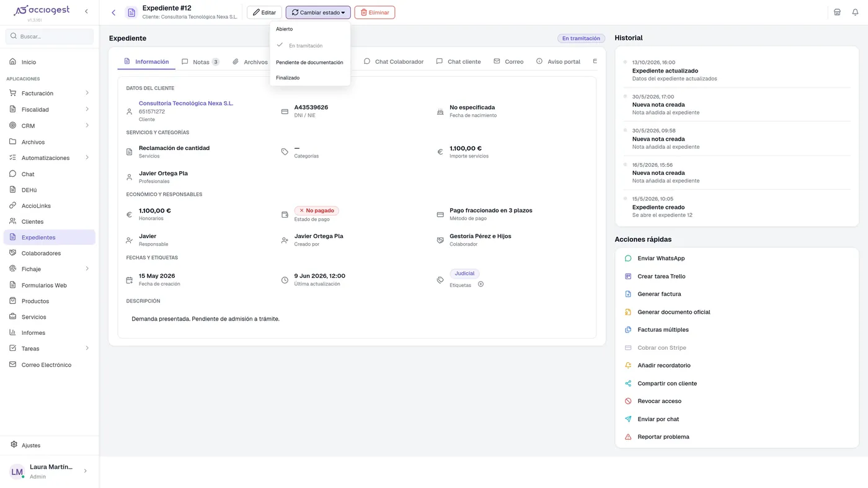Collapse the sidebar with the chevron icon
Viewport: 868px width, 488px height.
tap(86, 11)
